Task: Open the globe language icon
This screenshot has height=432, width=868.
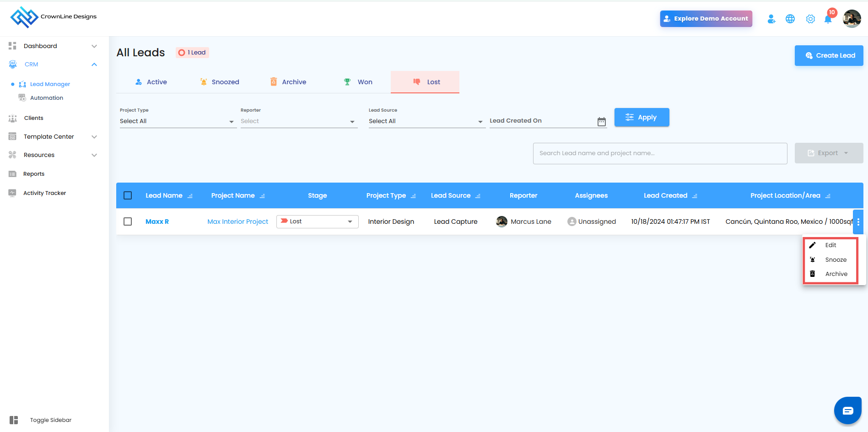Action: tap(790, 19)
